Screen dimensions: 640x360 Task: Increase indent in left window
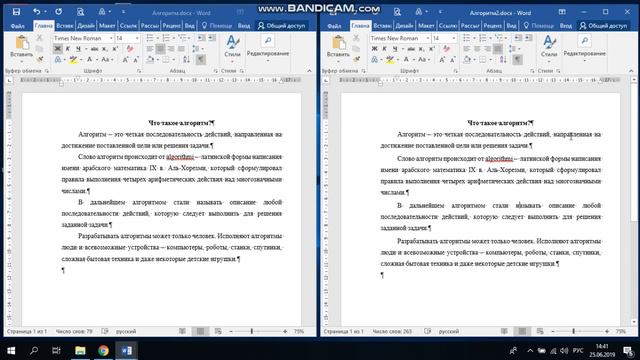point(212,38)
